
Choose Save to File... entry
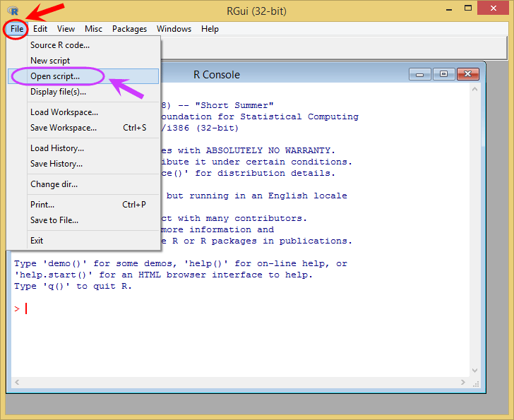coord(83,220)
